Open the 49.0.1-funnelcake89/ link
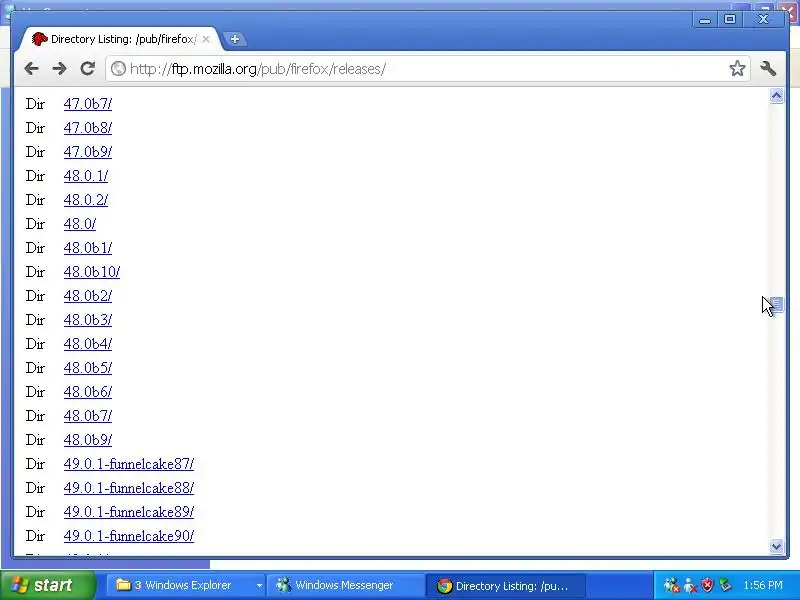800x600 pixels. pos(129,512)
